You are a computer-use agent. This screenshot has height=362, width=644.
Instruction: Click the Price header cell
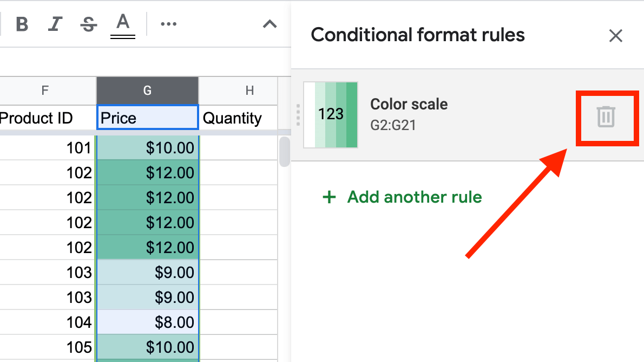(147, 118)
